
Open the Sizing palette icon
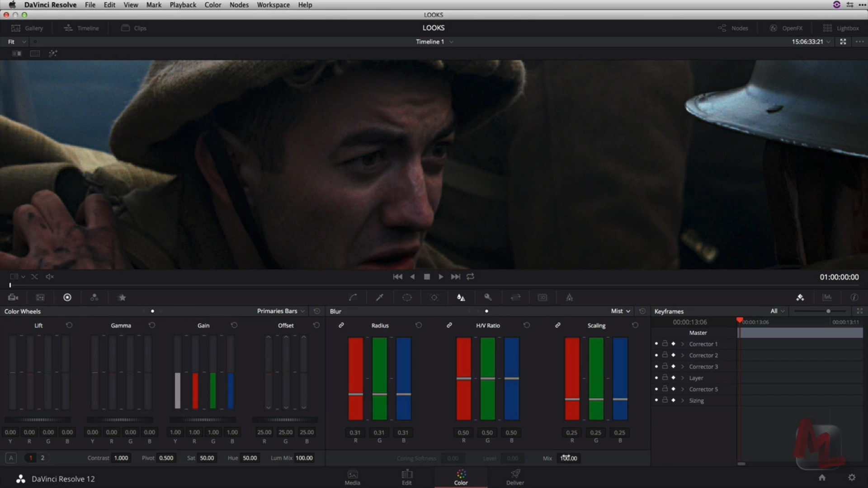pos(515,297)
